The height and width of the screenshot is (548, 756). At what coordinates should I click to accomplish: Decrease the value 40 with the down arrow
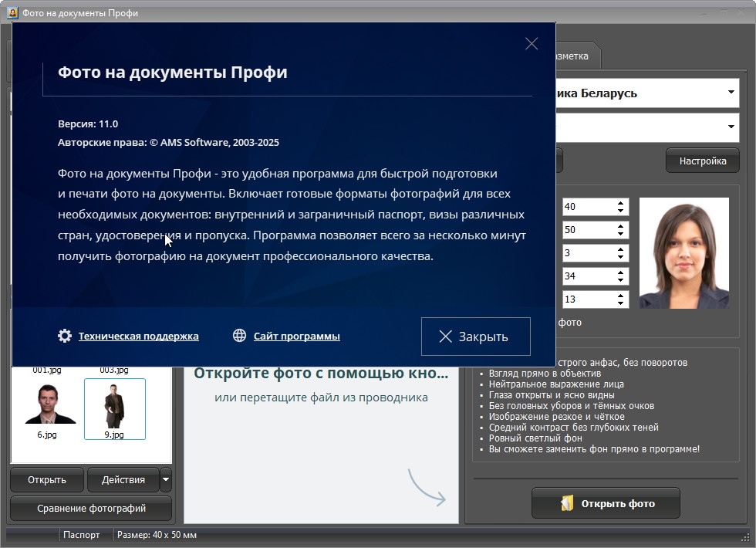[x=620, y=211]
